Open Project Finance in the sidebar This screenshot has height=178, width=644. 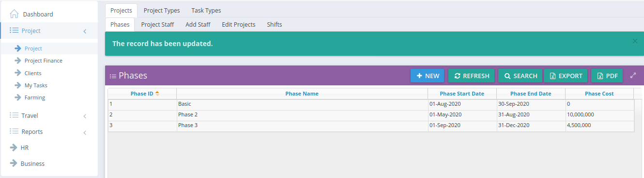44,61
